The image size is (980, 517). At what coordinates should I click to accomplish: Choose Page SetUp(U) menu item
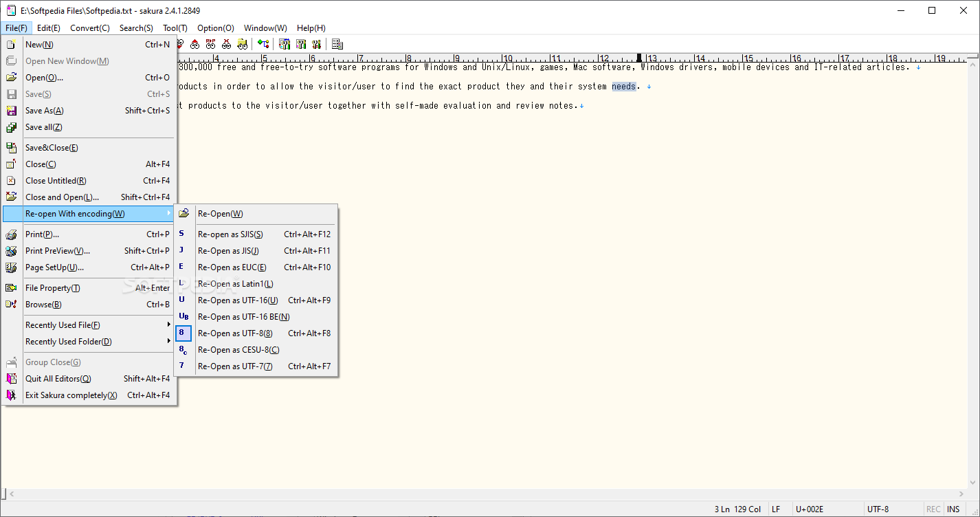click(89, 267)
